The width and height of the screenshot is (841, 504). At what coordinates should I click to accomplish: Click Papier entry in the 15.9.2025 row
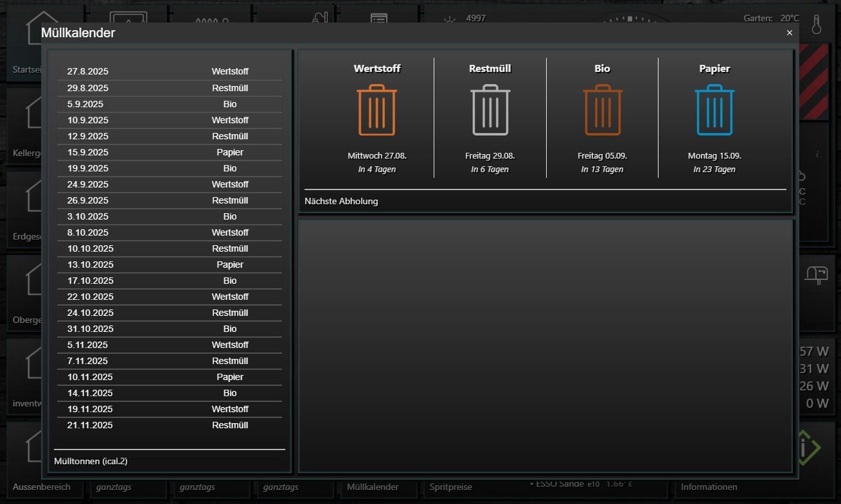click(x=230, y=152)
